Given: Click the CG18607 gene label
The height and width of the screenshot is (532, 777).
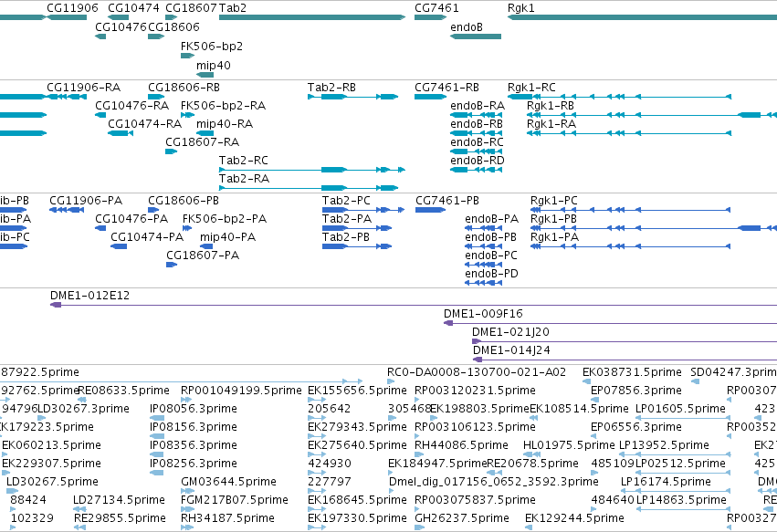Looking at the screenshot, I should coord(191,8).
